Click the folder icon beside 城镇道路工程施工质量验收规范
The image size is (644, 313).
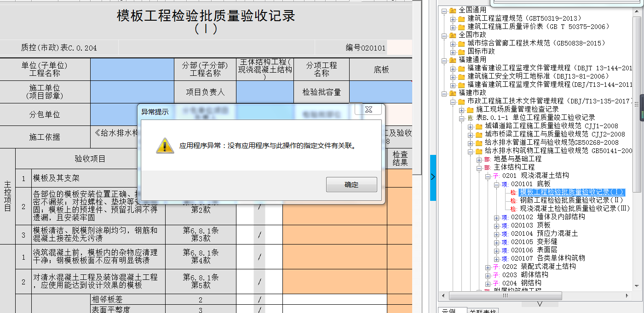(x=478, y=126)
